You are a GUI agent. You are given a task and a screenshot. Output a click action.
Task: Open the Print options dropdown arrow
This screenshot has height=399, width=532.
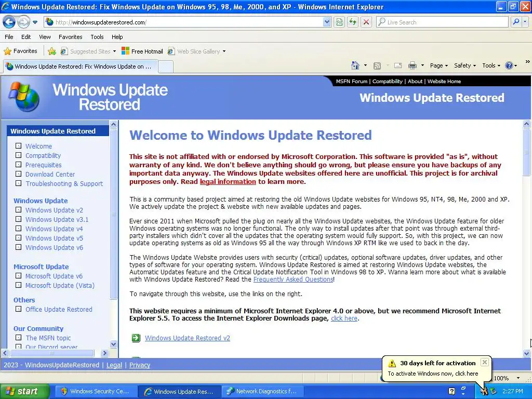click(x=422, y=65)
